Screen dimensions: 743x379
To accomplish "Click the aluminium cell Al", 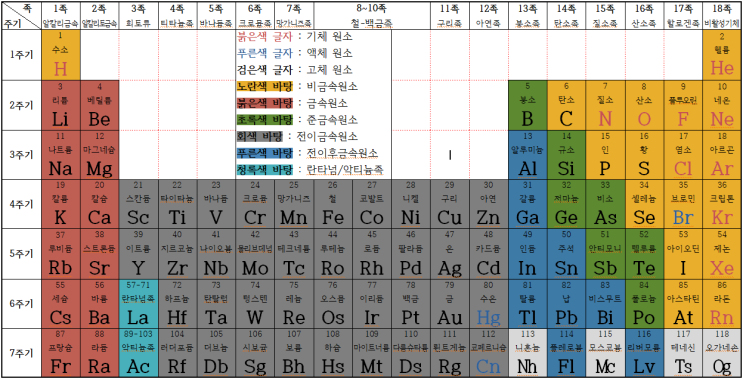I will pyautogui.click(x=528, y=155).
